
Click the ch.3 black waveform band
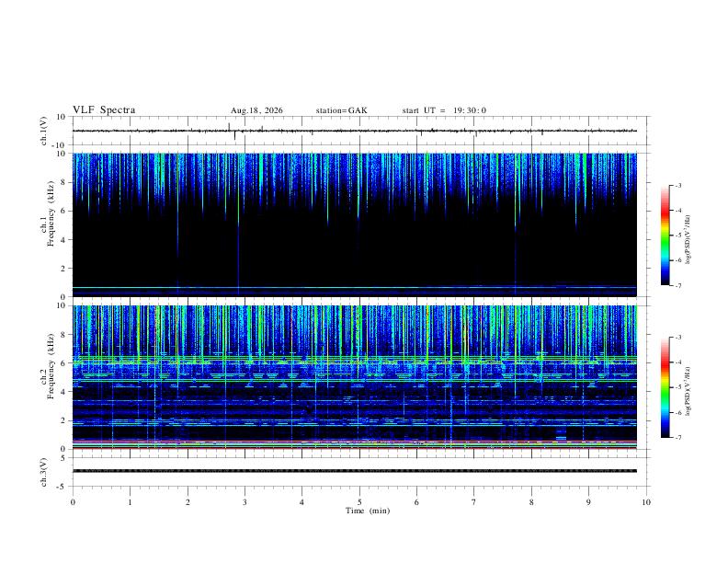coord(355,471)
